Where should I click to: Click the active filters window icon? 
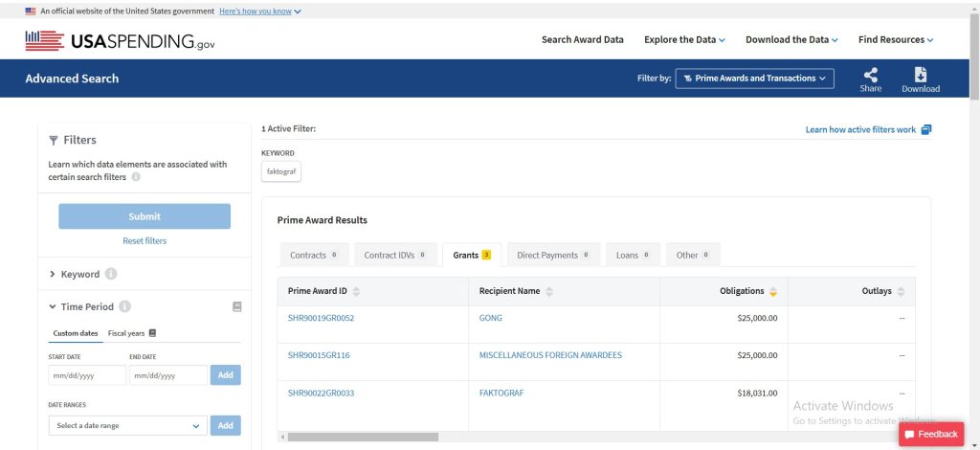[x=926, y=129]
